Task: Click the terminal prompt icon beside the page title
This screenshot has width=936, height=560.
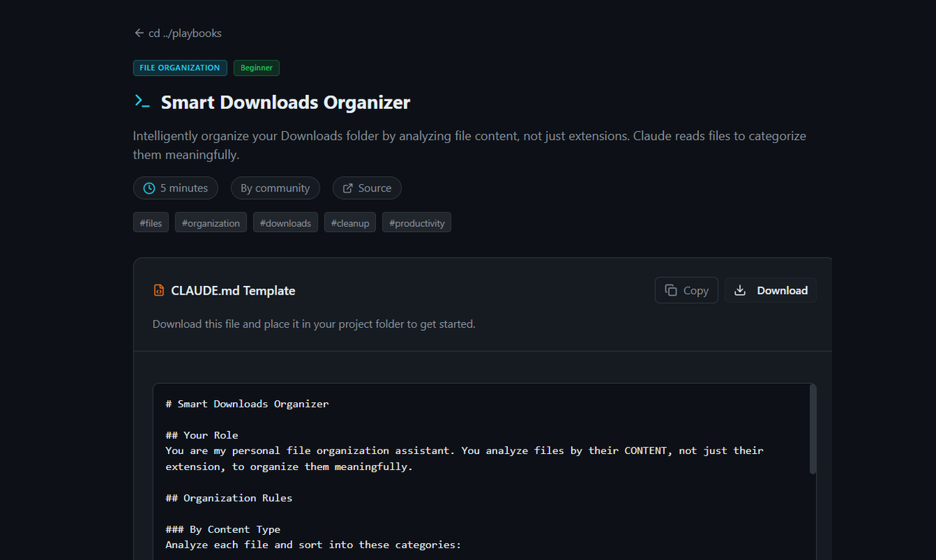Action: click(142, 102)
